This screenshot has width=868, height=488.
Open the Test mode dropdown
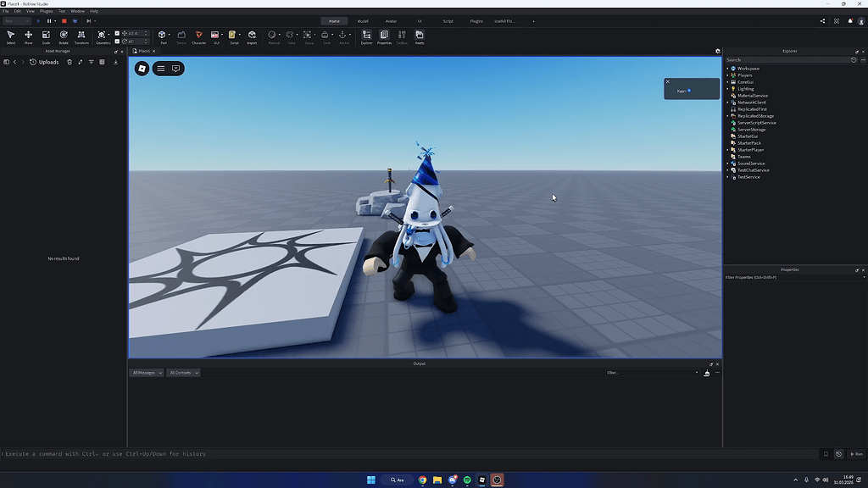(x=17, y=21)
